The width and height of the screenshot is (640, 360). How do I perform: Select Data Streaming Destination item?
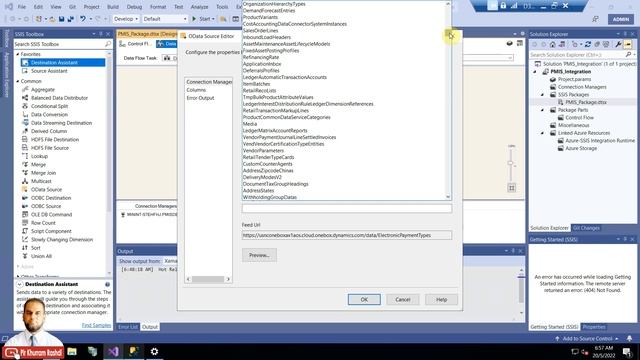tap(61, 123)
